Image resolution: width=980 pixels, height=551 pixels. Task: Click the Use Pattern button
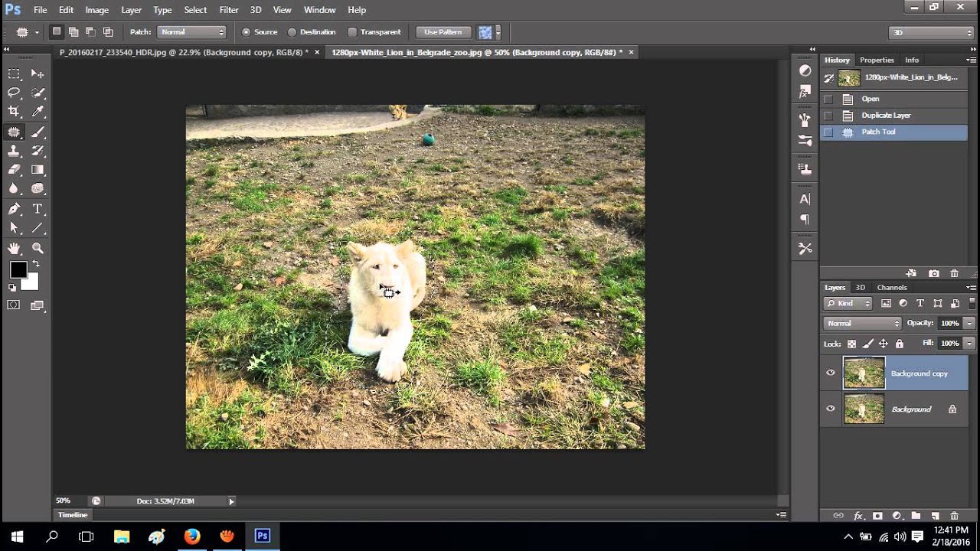coord(443,32)
